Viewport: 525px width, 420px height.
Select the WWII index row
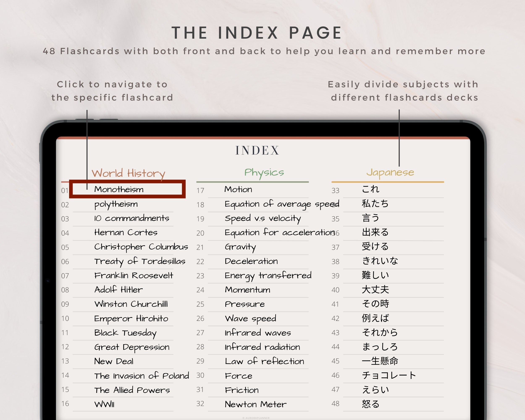point(104,404)
